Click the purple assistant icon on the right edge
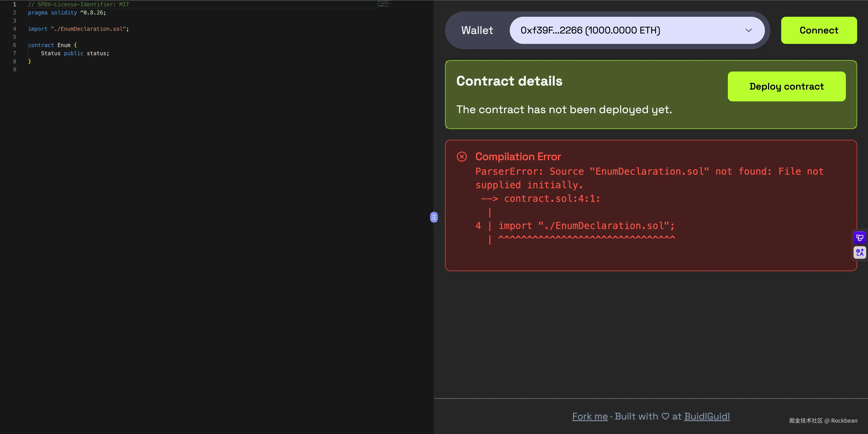The image size is (868, 434). (x=860, y=238)
